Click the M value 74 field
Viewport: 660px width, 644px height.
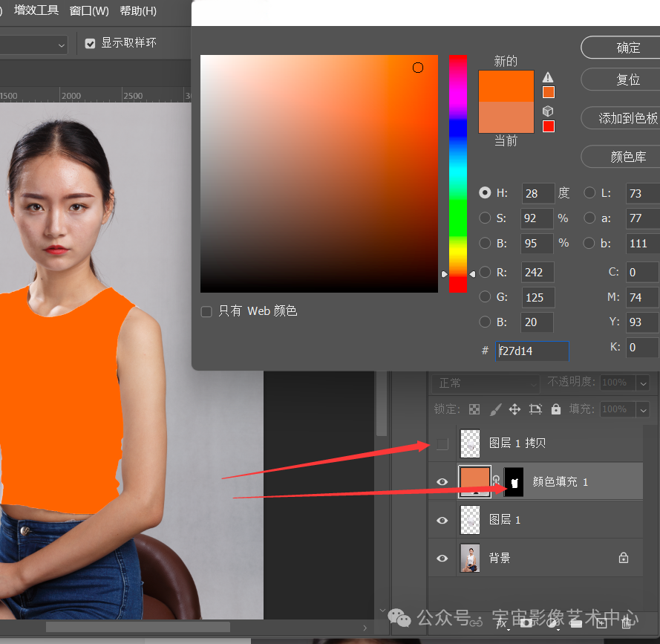click(642, 298)
